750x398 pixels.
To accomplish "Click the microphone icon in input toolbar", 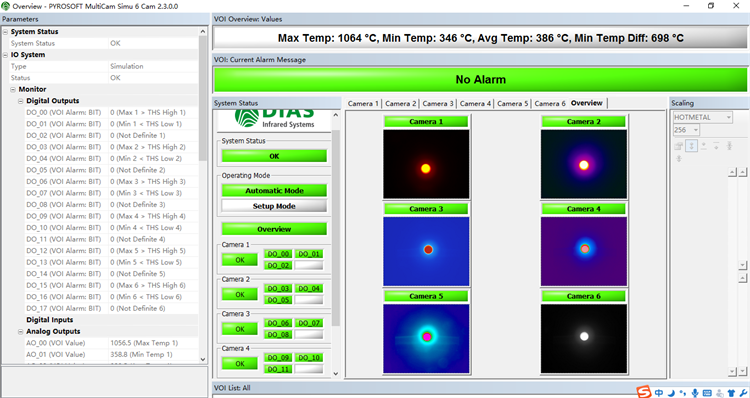I will [x=695, y=393].
